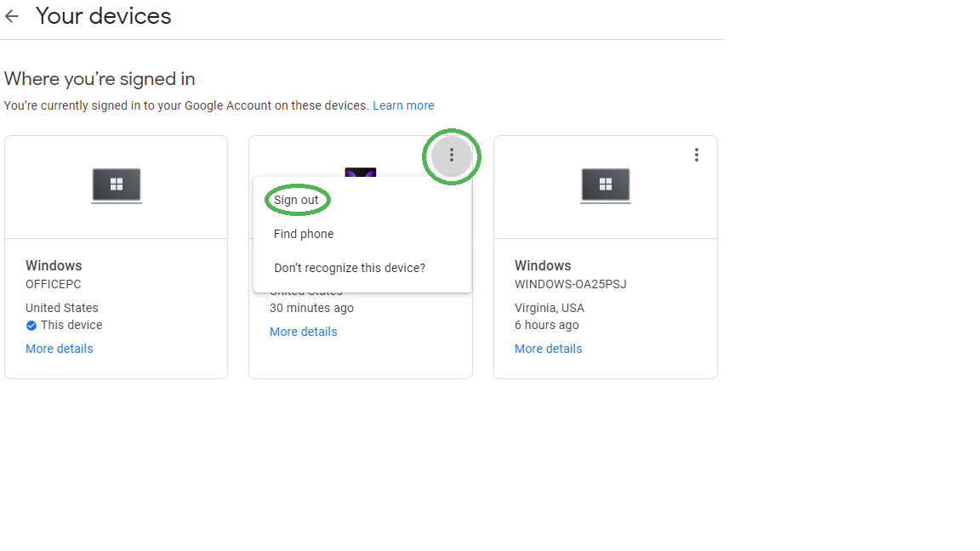
Task: Go back using the arrow beside Your devices
Action: [12, 17]
